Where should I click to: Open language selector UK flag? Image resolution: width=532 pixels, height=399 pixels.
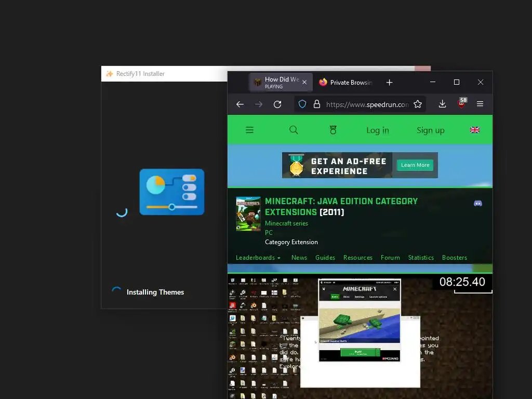(475, 130)
